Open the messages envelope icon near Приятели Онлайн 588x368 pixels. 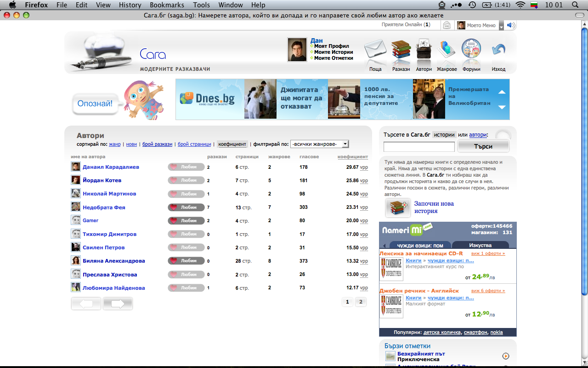coord(447,25)
